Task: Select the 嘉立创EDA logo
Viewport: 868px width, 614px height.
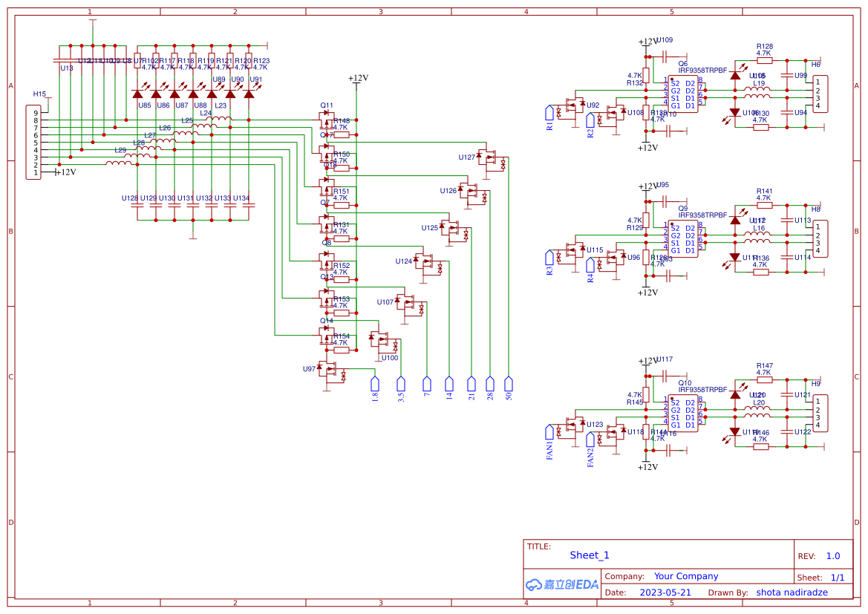Action: click(561, 584)
